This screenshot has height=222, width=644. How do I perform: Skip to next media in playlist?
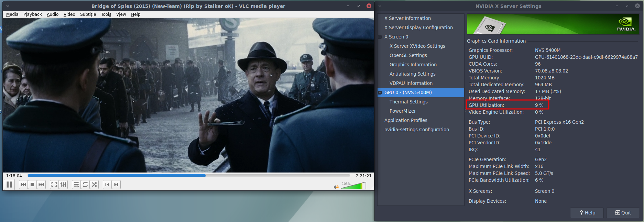click(41, 185)
